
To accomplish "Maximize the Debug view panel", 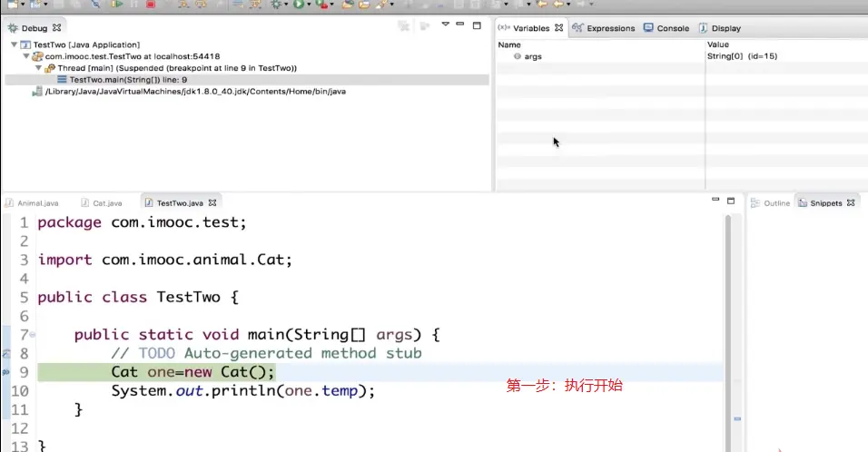I will [x=477, y=25].
